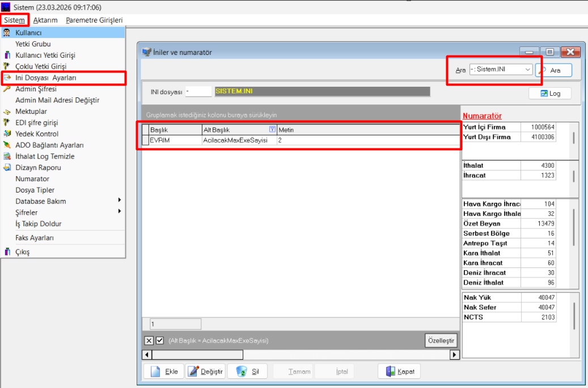The width and height of the screenshot is (588, 388).
Task: Click the Özelleştir filter button
Action: [x=441, y=340]
